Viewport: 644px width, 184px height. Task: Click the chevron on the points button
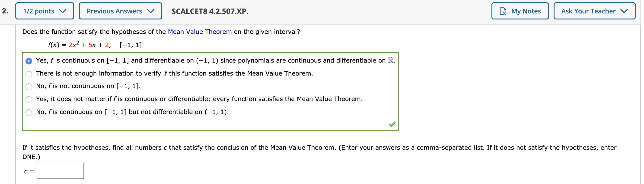(x=63, y=11)
